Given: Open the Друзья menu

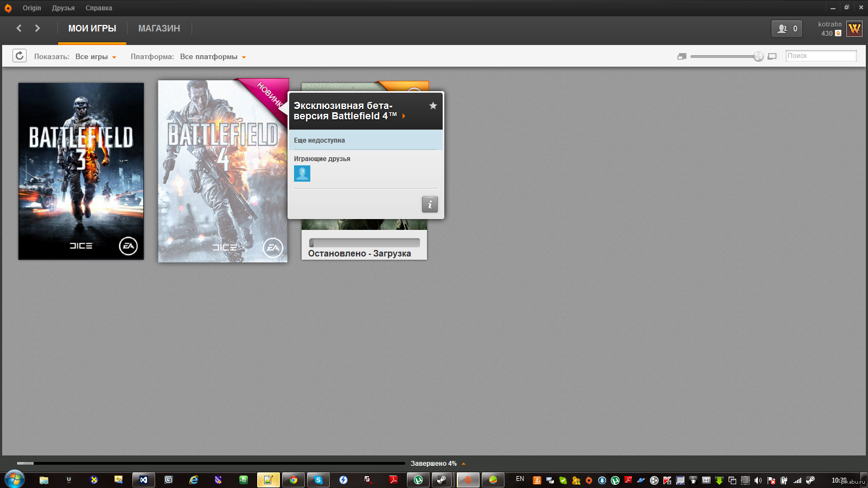Looking at the screenshot, I should [63, 8].
